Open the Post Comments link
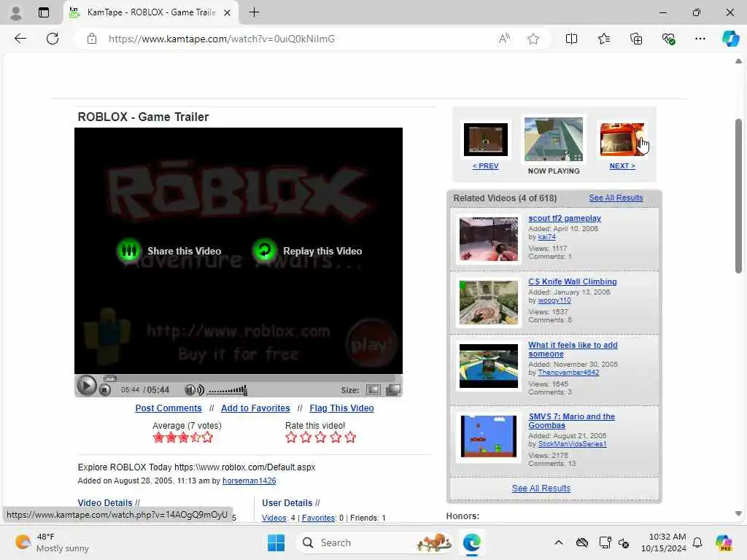This screenshot has height=560, width=747. 169,408
